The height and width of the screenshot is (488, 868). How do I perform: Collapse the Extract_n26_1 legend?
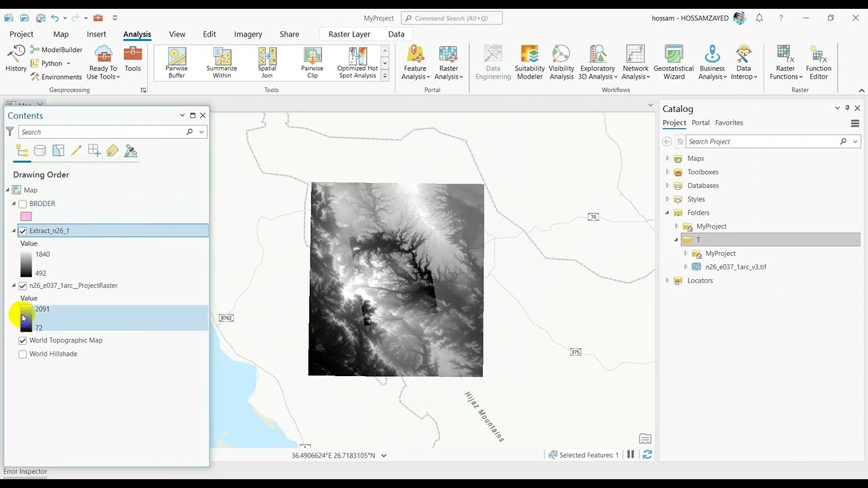pos(14,231)
